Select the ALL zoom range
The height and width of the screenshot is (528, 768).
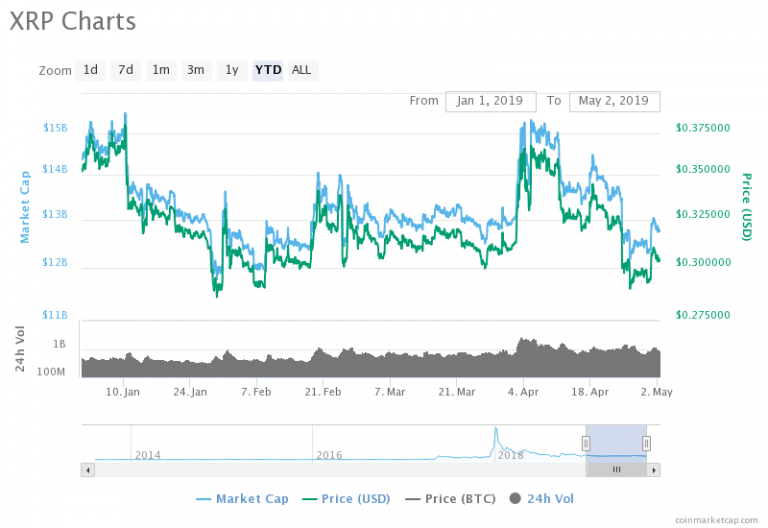tap(302, 70)
